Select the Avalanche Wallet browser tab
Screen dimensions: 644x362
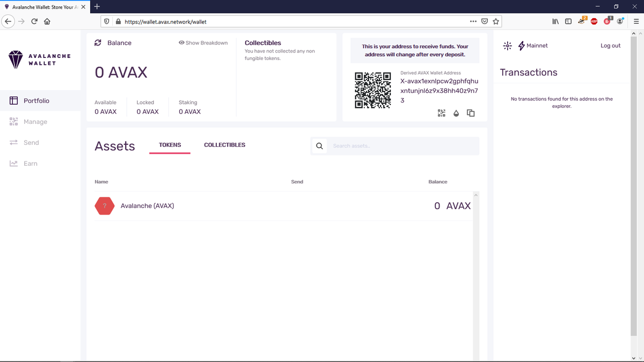[x=45, y=6]
